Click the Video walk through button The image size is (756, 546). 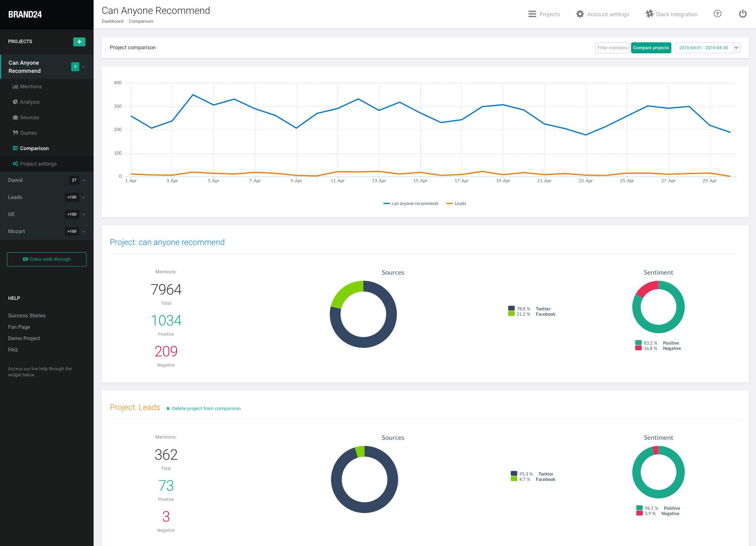coord(46,259)
